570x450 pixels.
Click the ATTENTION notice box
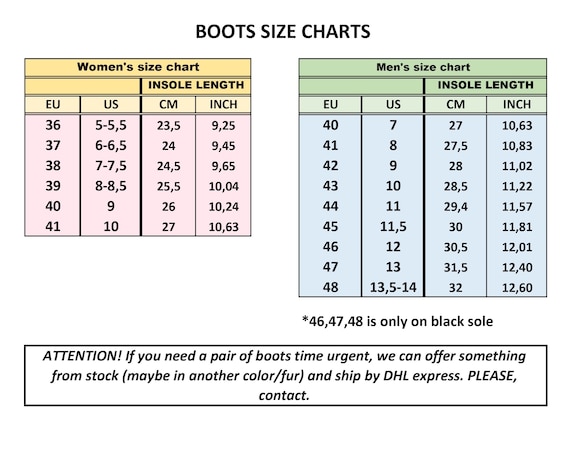285,375
